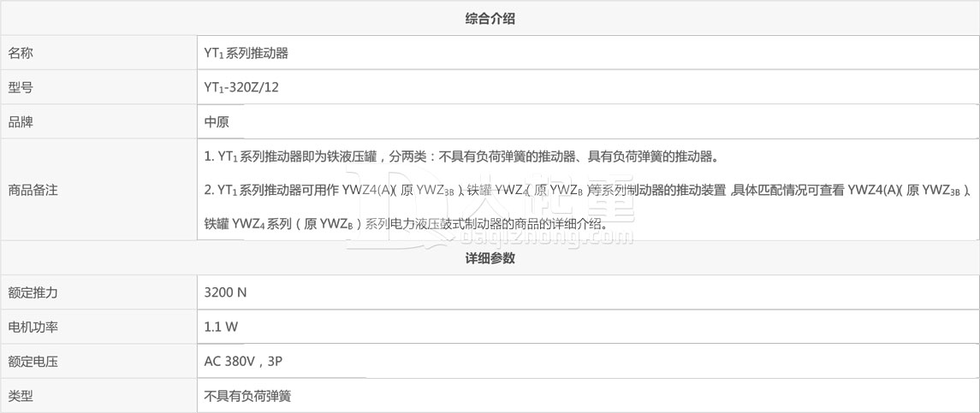
Task: Click the YT₁系列推动器 name value
Action: pyautogui.click(x=246, y=53)
